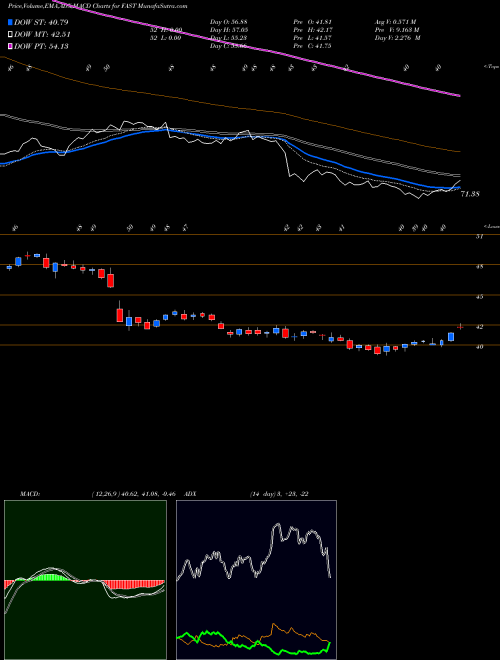This screenshot has width=500, height=660.
Task: Click the MACD: panel label
Action: [29, 494]
